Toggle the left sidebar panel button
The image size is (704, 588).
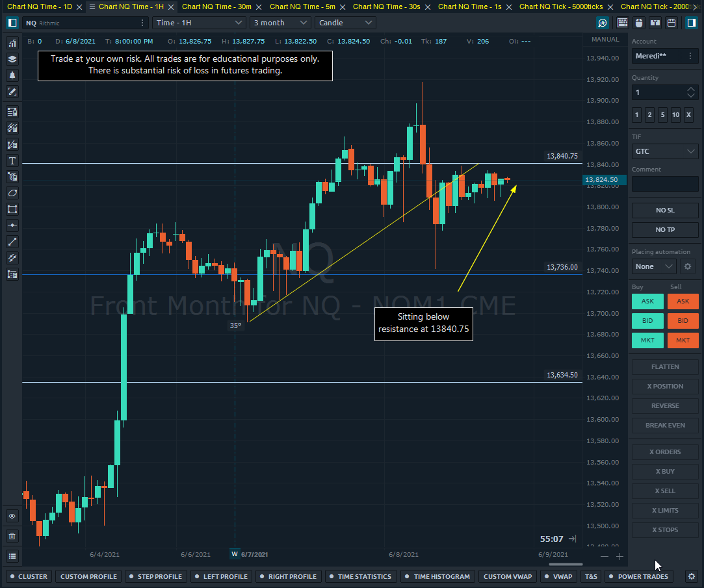[x=12, y=23]
